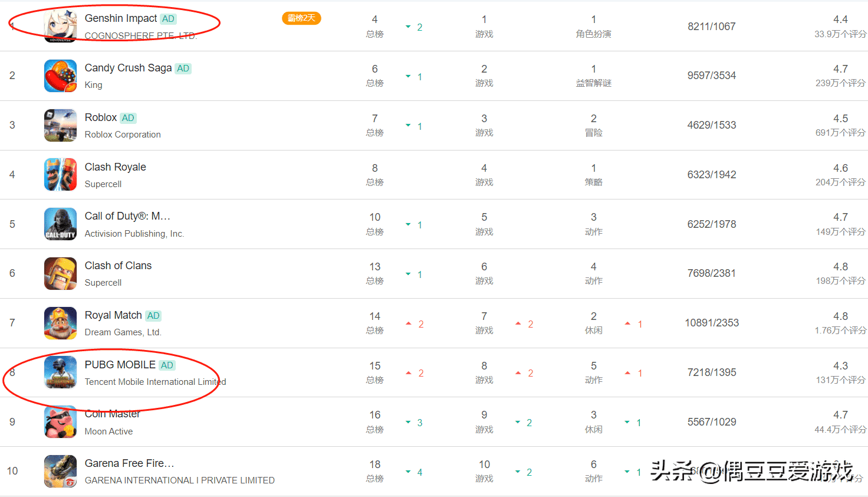The height and width of the screenshot is (497, 868).
Task: Click Garena Free Fire overall-rank green down arrow
Action: coord(408,472)
